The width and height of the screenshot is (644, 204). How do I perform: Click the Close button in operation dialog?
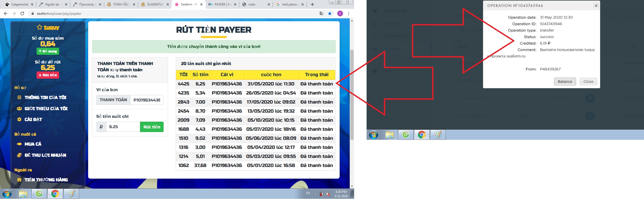click(x=588, y=82)
